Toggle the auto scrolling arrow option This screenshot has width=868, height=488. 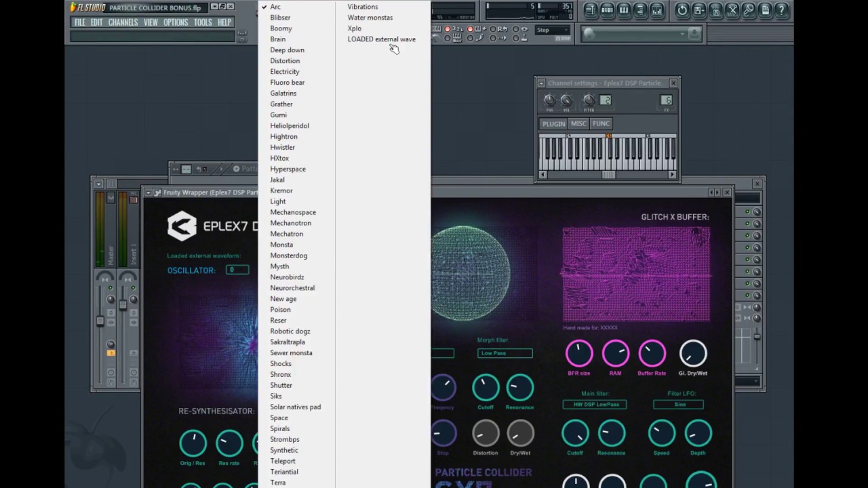pos(499,39)
